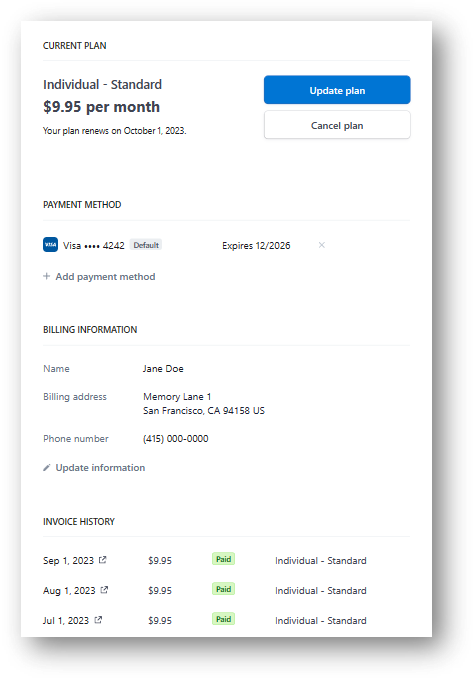The height and width of the screenshot is (679, 474).
Task: Click the PAYMENT METHOD section heading
Action: (82, 204)
